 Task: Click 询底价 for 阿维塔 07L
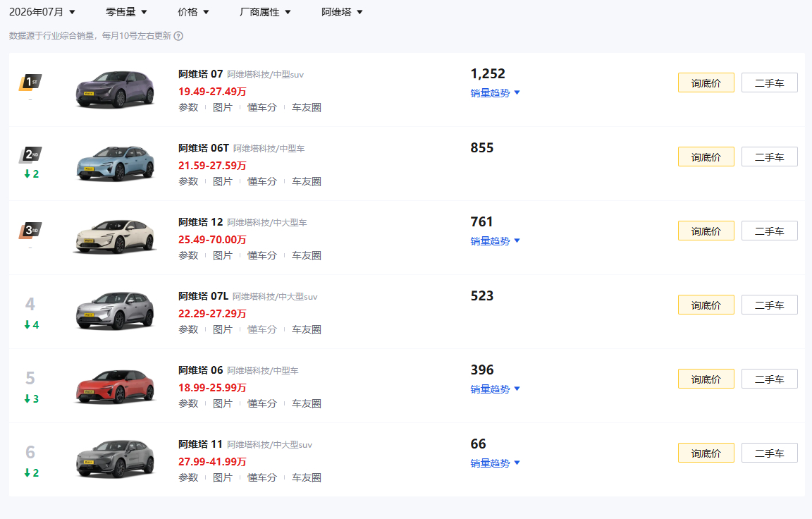pyautogui.click(x=706, y=305)
